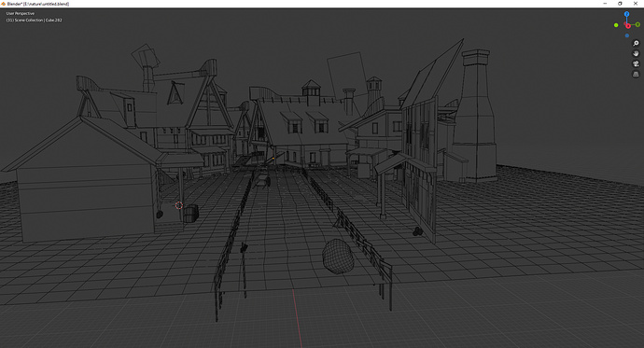
Task: Click the light green negative Y gizmo dot
Action: point(616,25)
